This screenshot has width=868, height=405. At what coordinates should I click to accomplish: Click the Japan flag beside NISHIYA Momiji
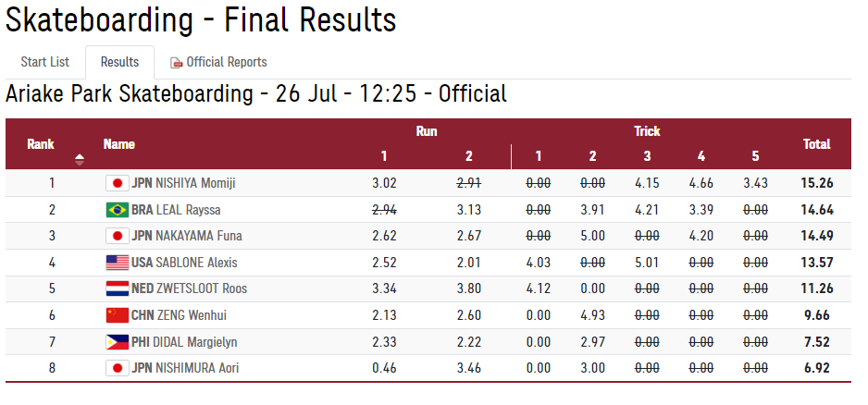point(117,183)
